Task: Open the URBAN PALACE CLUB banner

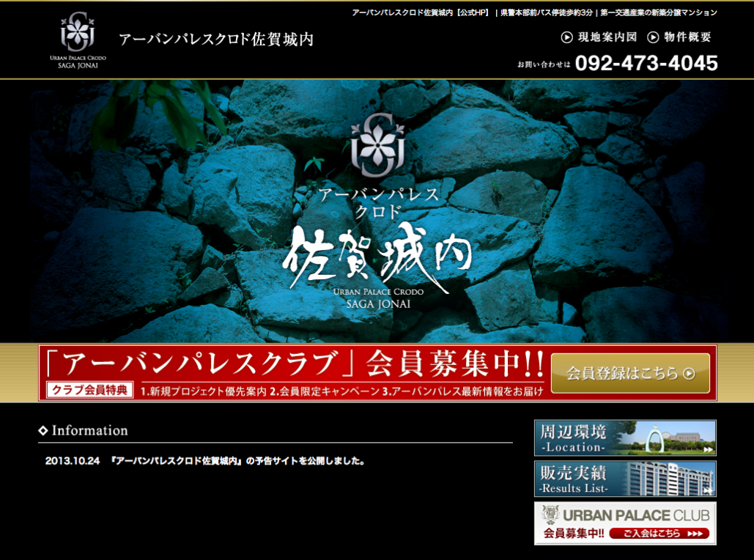Action: [625, 523]
